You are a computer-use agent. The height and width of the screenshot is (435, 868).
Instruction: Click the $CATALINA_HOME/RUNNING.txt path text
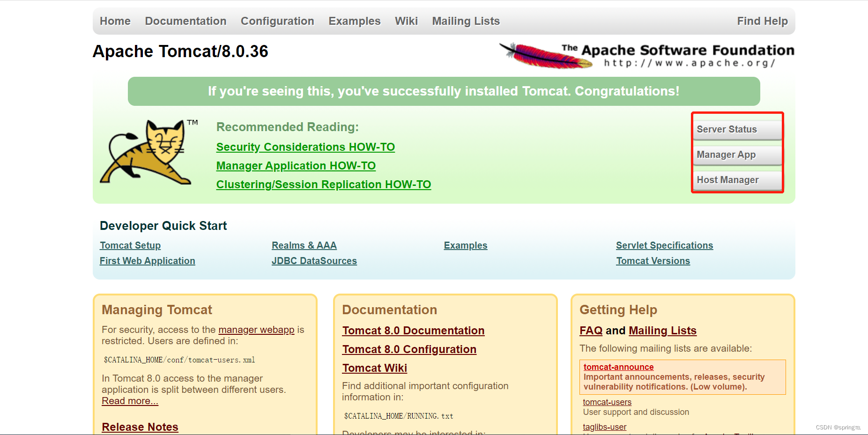(x=399, y=416)
